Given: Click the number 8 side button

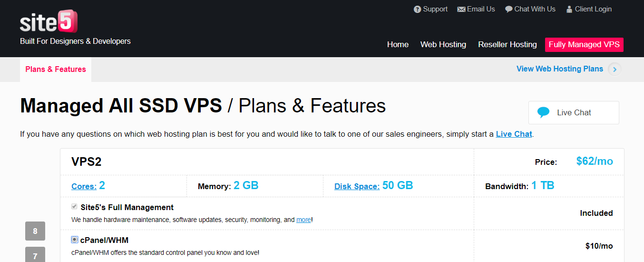Looking at the screenshot, I should pyautogui.click(x=35, y=231).
